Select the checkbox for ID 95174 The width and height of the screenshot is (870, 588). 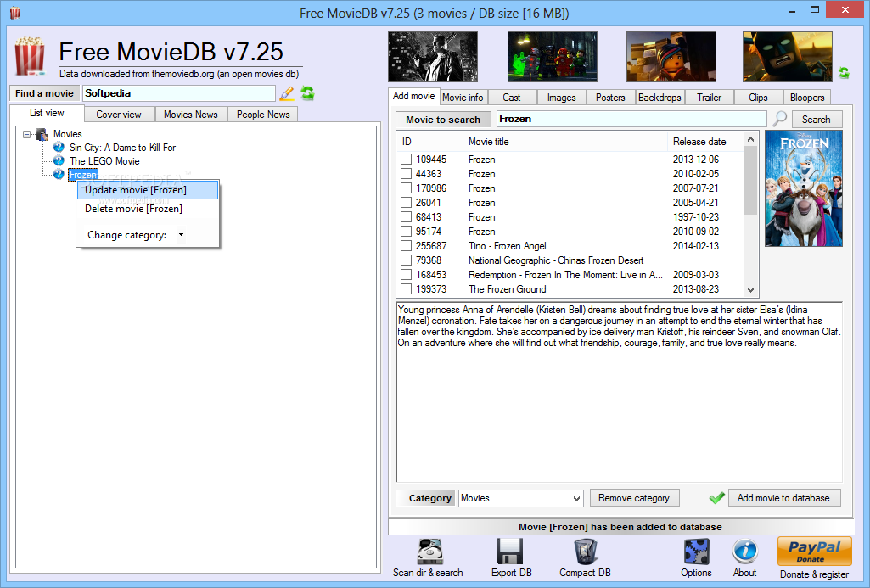tap(407, 232)
